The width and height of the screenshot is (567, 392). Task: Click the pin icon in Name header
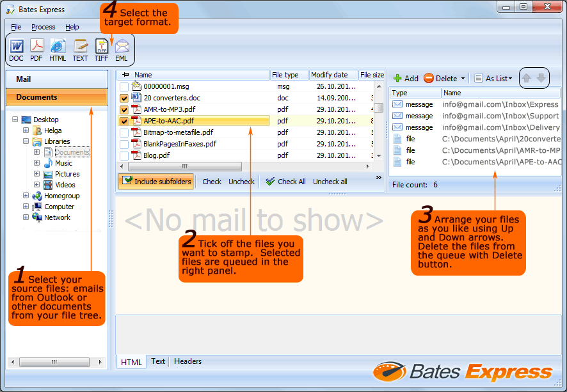pyautogui.click(x=125, y=75)
